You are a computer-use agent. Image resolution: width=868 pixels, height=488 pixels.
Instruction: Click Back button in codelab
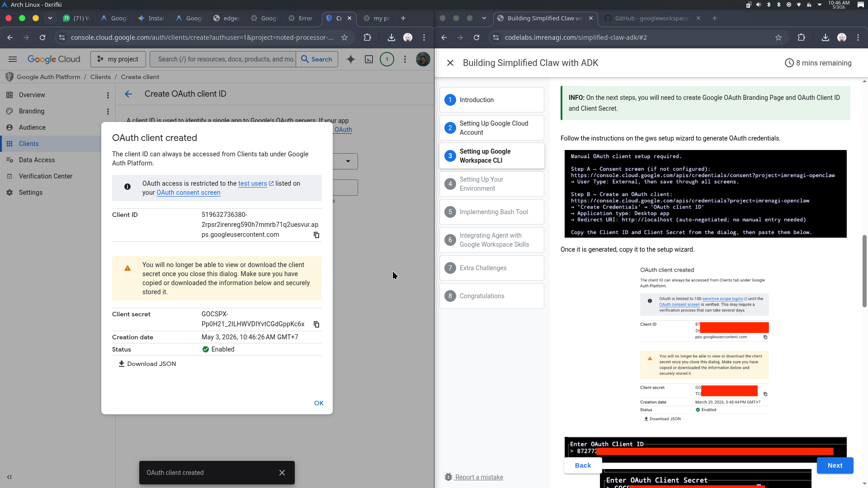tap(583, 465)
